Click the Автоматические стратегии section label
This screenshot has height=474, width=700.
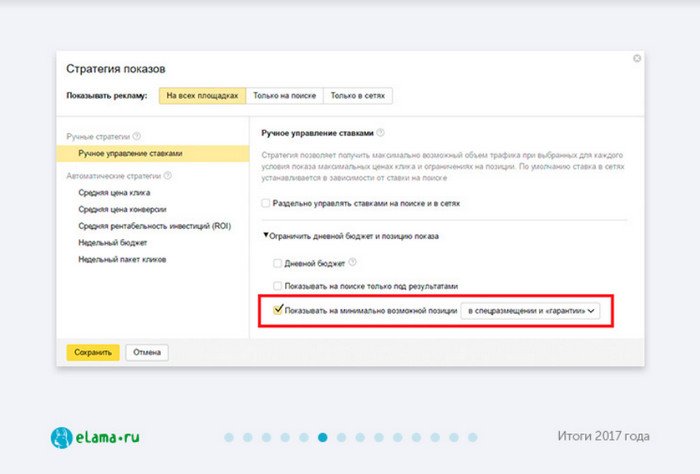point(113,176)
